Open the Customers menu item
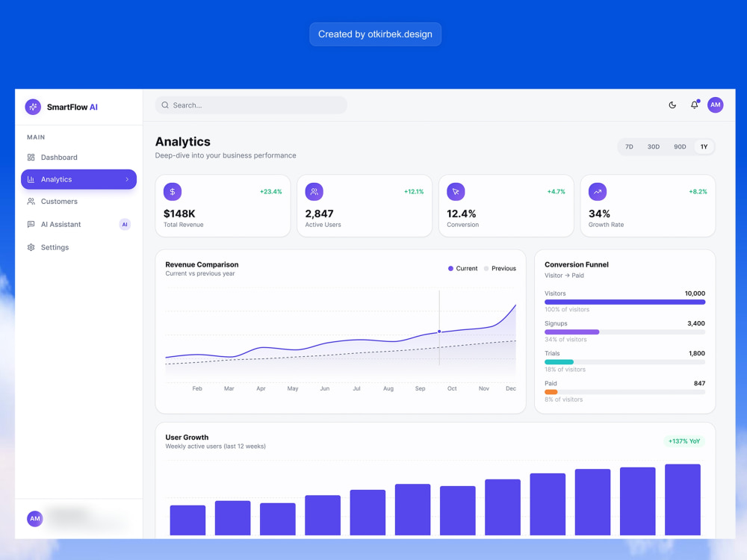Viewport: 747px width, 560px height. (x=78, y=202)
